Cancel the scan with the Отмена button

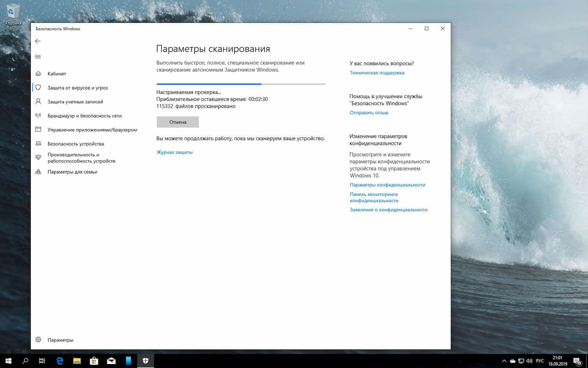[x=178, y=122]
